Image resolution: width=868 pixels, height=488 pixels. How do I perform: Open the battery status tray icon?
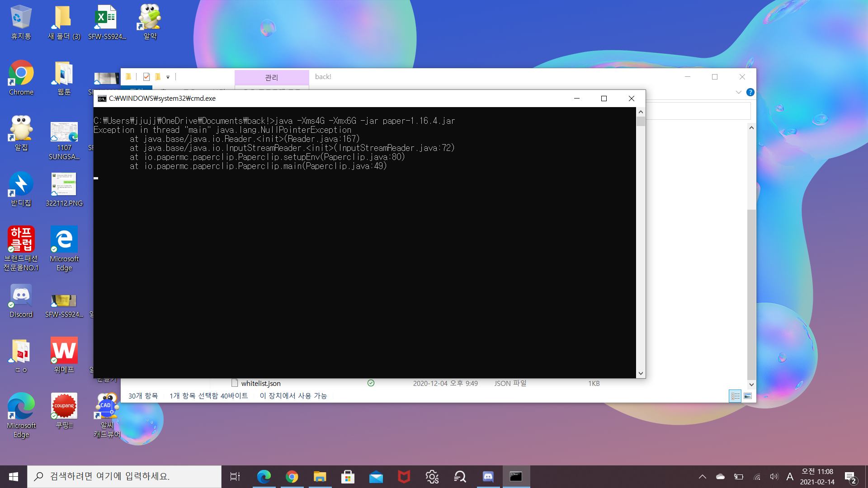point(738,477)
